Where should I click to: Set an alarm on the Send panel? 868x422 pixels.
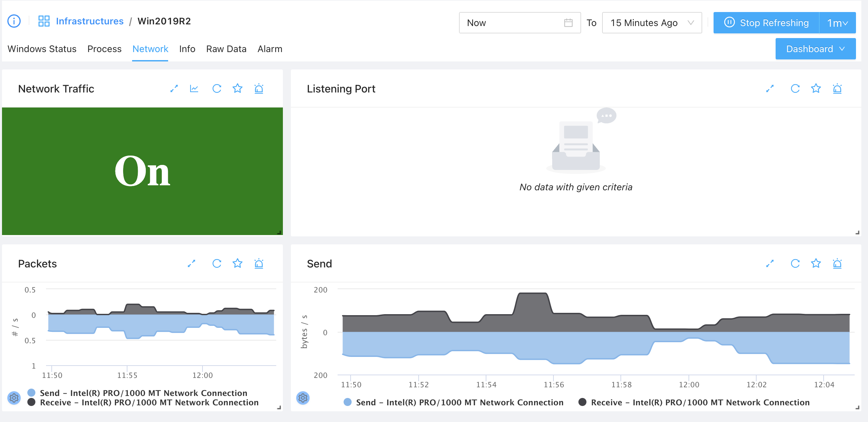tap(837, 263)
